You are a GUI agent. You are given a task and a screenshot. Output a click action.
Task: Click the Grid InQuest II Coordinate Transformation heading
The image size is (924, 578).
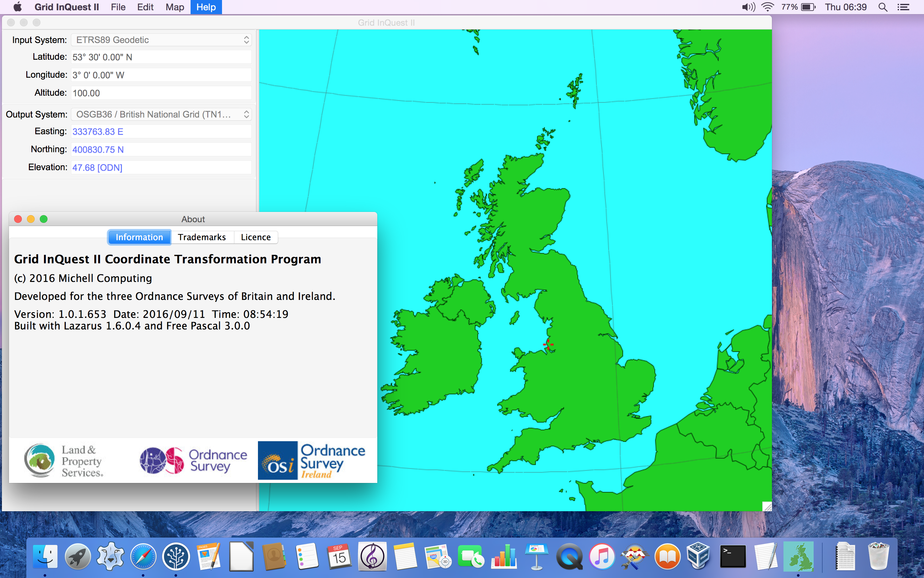pyautogui.click(x=167, y=259)
